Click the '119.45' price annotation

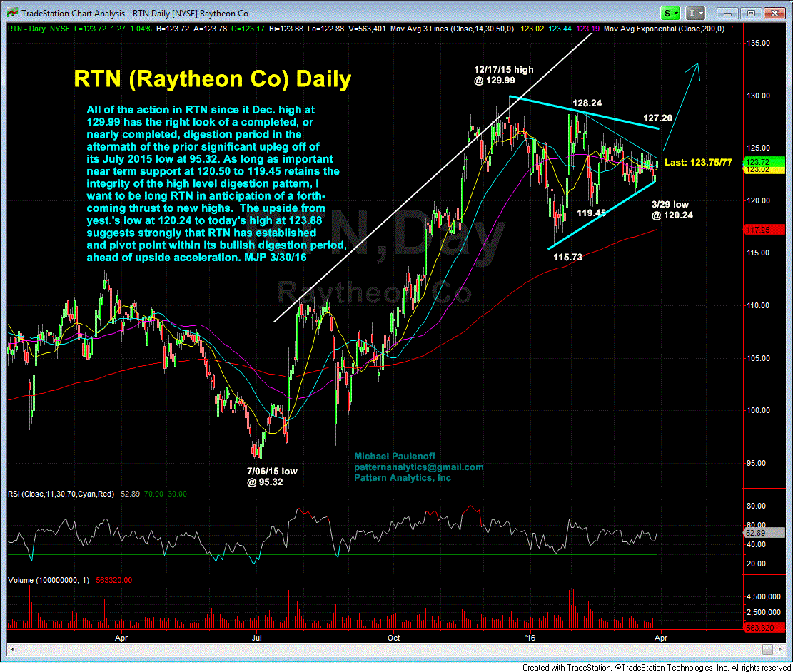point(591,213)
